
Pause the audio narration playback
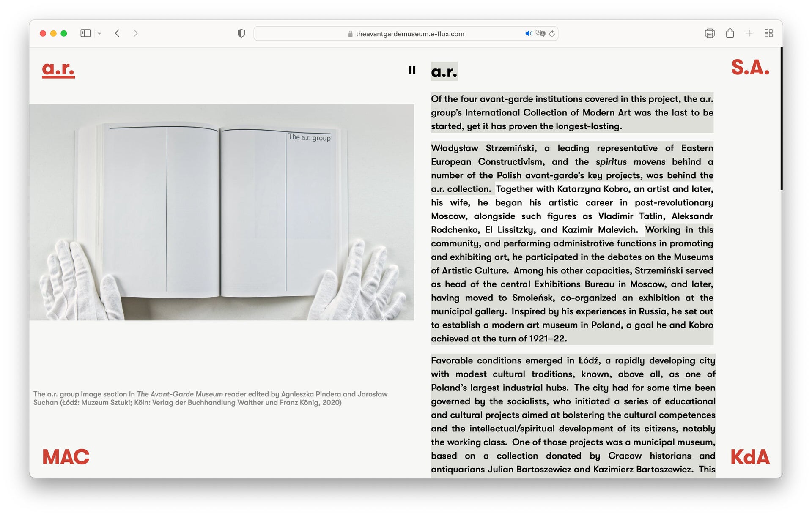tap(412, 70)
